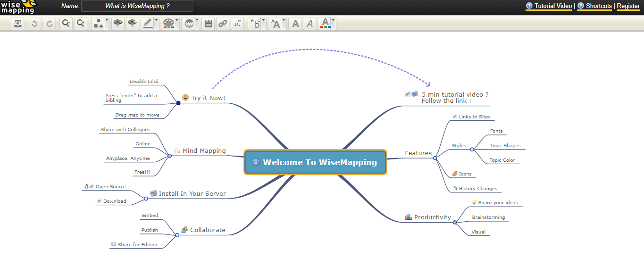Viewport: 644px width, 275px height.
Task: Click the Delete Topic icon
Action: tap(133, 23)
